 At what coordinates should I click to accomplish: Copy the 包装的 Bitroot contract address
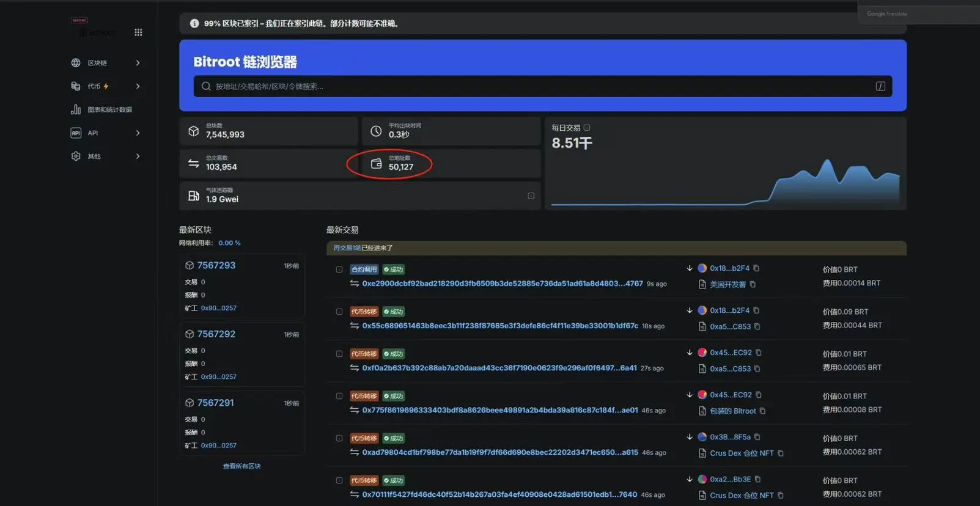coord(762,411)
